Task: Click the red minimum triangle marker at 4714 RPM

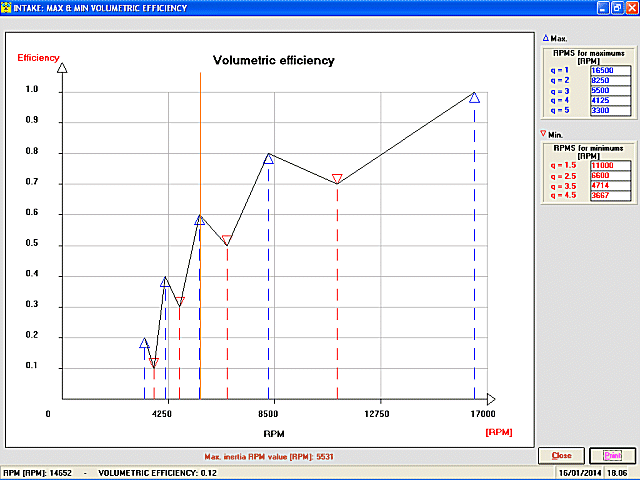Action: [x=180, y=301]
